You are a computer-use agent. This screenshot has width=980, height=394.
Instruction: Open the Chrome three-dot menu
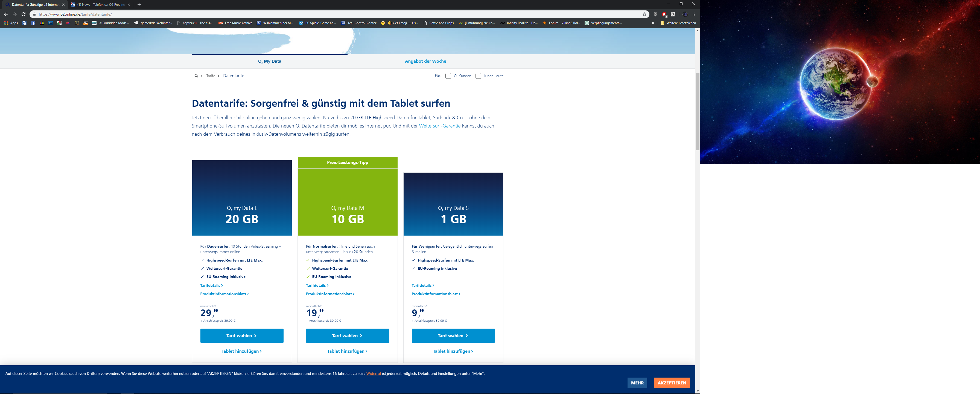click(x=694, y=14)
